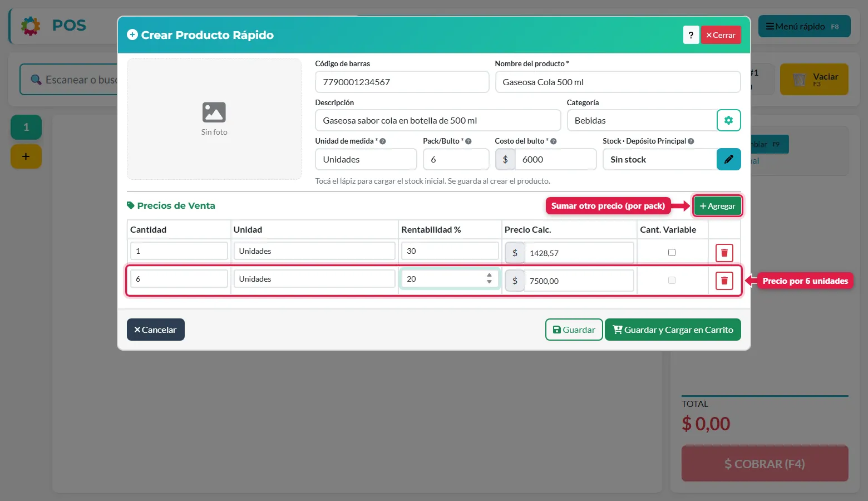The image size is (868, 501).
Task: Click Guardar y Cargar en Carrito
Action: pyautogui.click(x=673, y=330)
